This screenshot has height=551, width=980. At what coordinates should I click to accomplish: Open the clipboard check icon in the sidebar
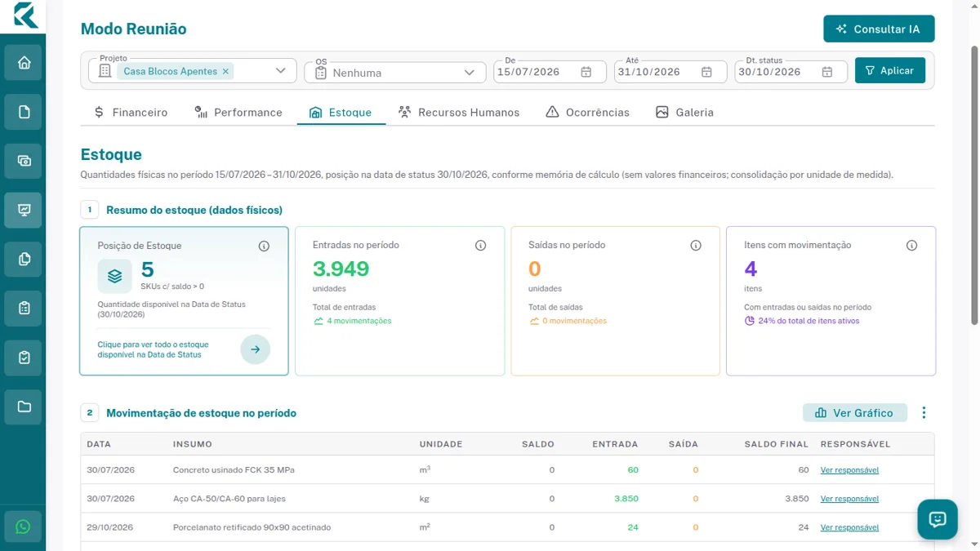pos(24,358)
